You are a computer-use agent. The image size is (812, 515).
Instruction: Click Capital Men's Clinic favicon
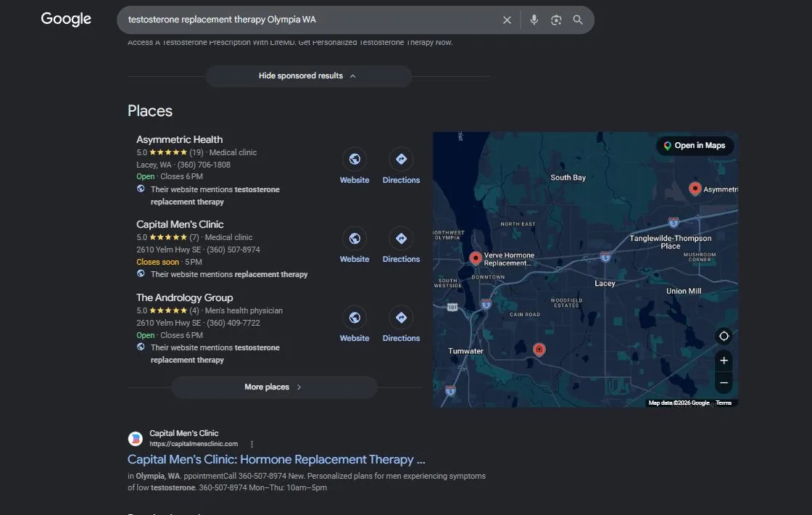[x=135, y=439]
